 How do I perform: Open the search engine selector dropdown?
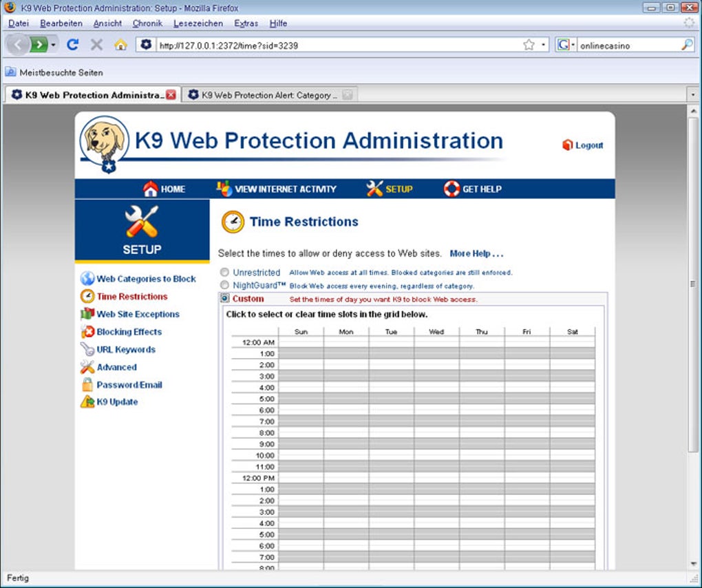(x=573, y=45)
